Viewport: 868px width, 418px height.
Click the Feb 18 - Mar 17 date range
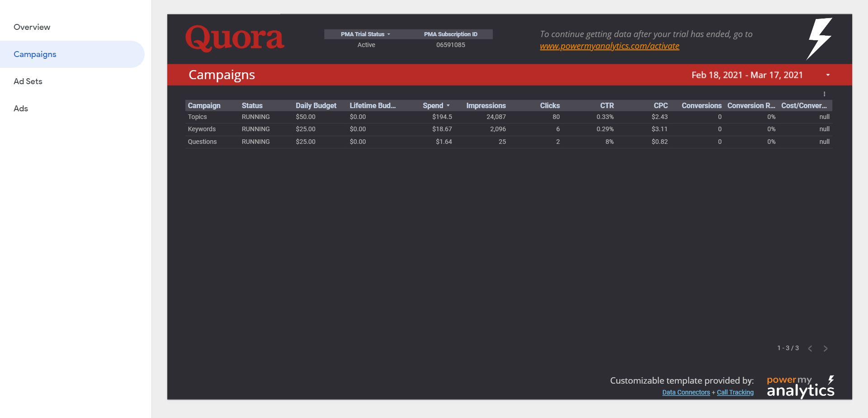(747, 75)
